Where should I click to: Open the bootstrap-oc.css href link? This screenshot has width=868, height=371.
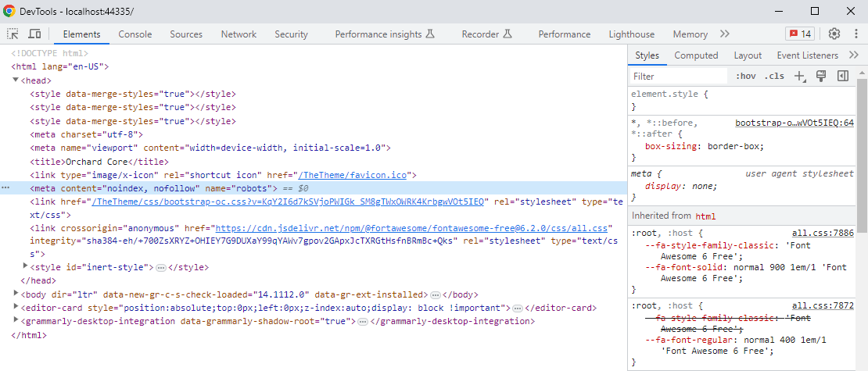288,202
